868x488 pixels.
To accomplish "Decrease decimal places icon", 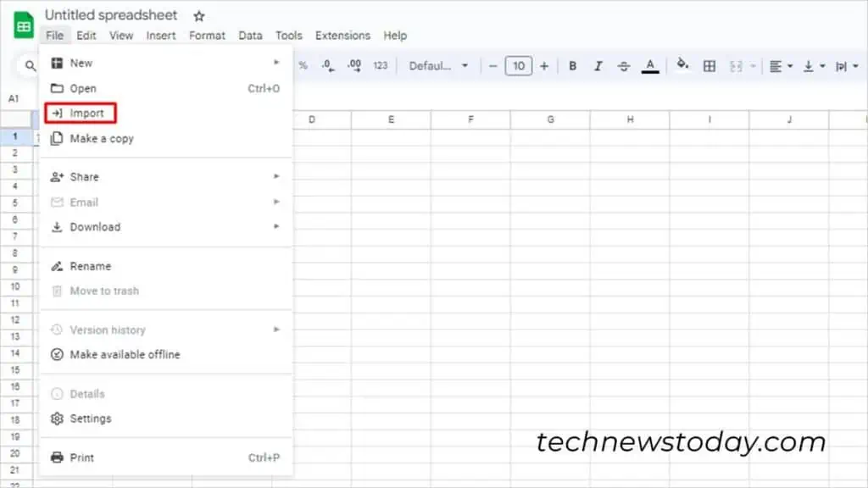I will point(328,66).
